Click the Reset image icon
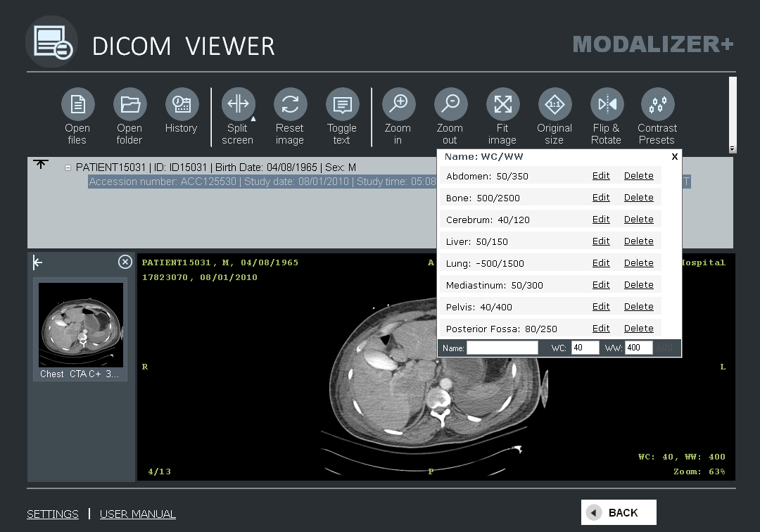 [x=290, y=105]
